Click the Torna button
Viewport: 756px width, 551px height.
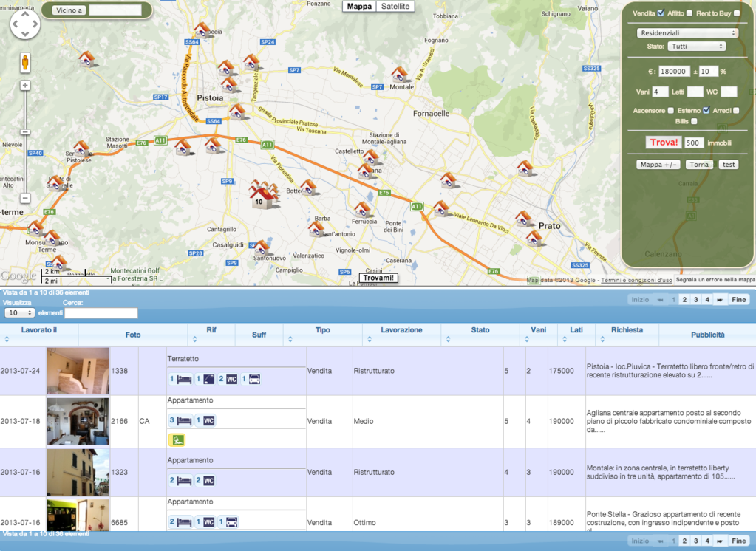point(699,165)
